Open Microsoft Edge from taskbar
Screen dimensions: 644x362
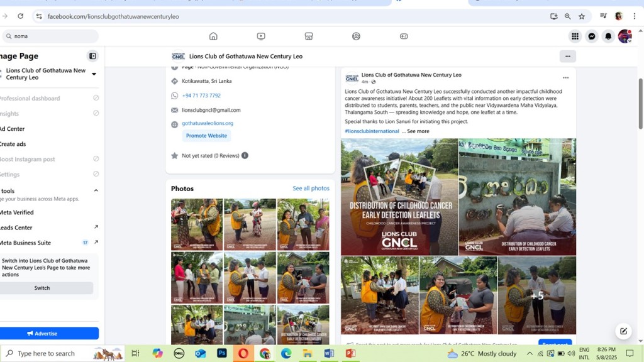[x=286, y=353]
